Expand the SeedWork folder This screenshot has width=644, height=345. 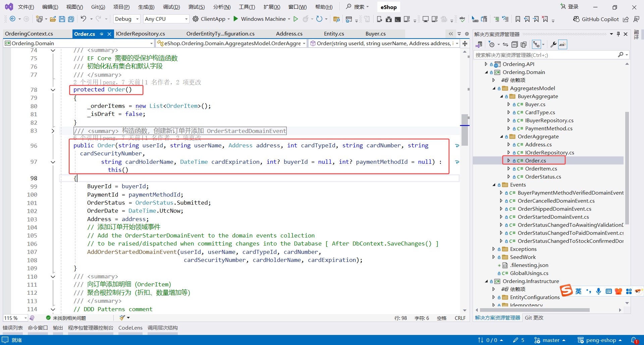[494, 257]
